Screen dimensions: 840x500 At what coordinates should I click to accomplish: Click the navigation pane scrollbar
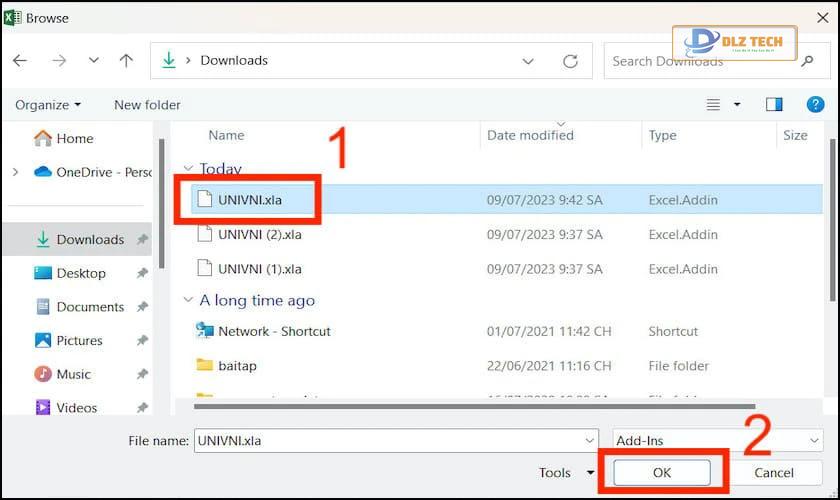(162, 204)
